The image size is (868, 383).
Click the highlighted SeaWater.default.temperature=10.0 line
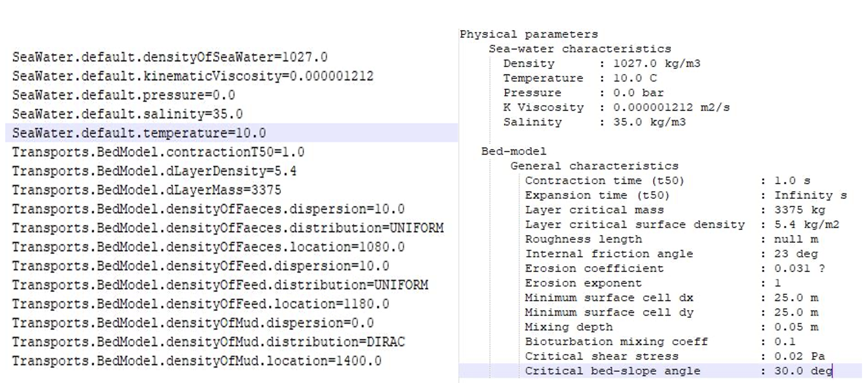[139, 133]
